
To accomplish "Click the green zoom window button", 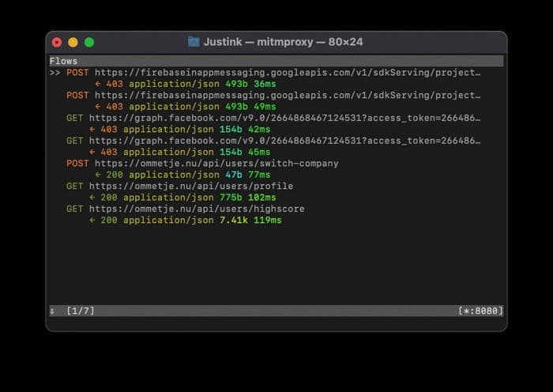I will pyautogui.click(x=89, y=43).
